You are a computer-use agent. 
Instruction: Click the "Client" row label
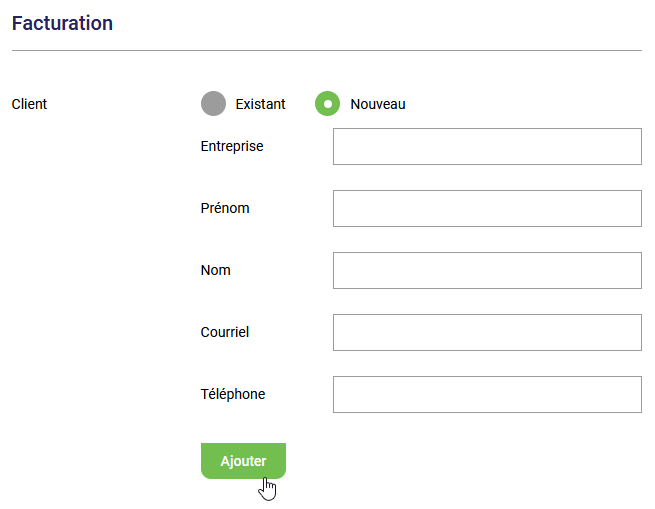coord(29,104)
